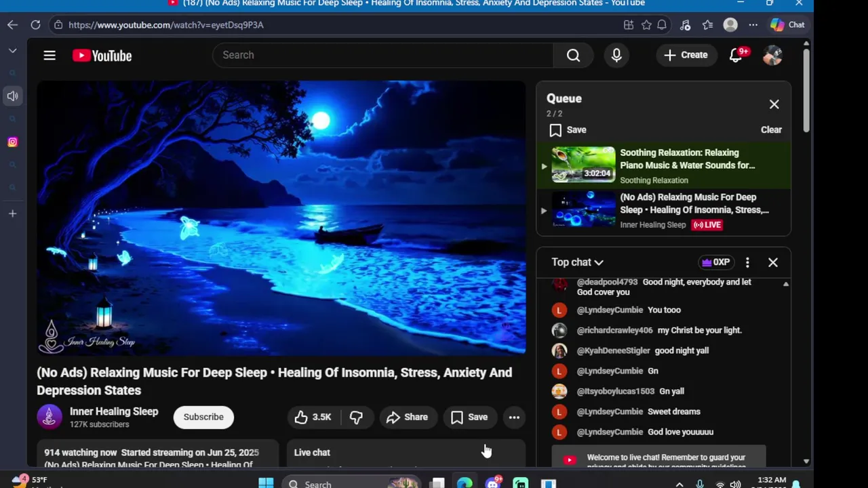Close the live chat panel
The height and width of the screenshot is (488, 868).
pyautogui.click(x=772, y=262)
